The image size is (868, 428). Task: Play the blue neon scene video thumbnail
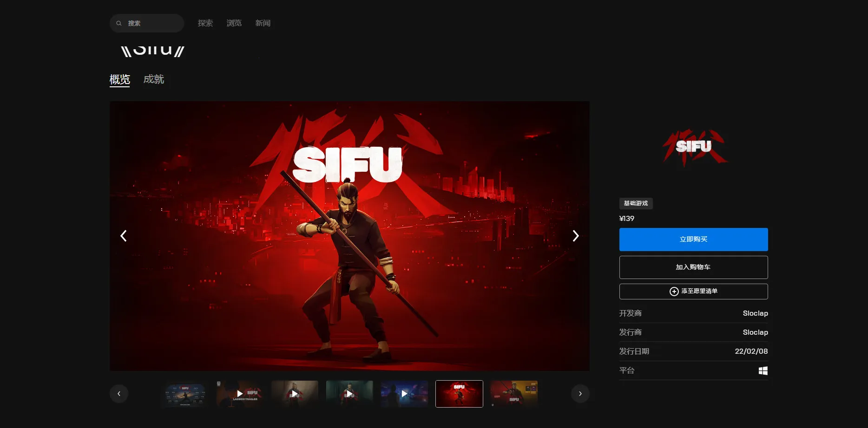tap(404, 394)
